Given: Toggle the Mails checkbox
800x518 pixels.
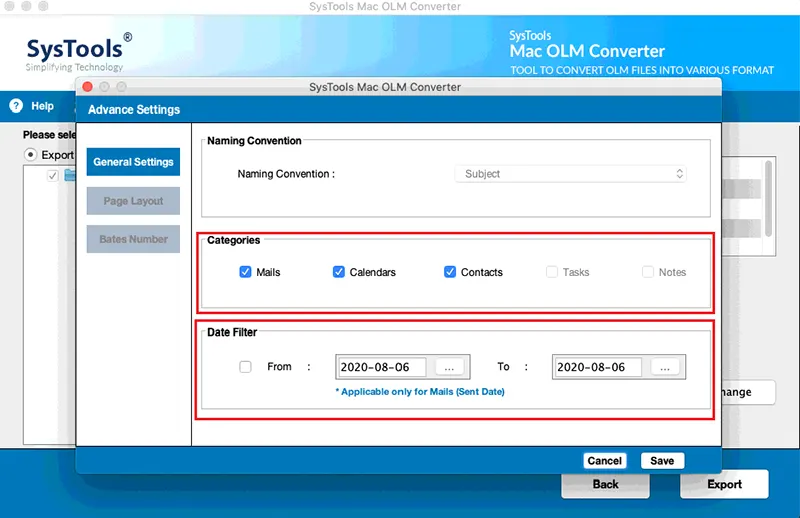Looking at the screenshot, I should pyautogui.click(x=245, y=272).
